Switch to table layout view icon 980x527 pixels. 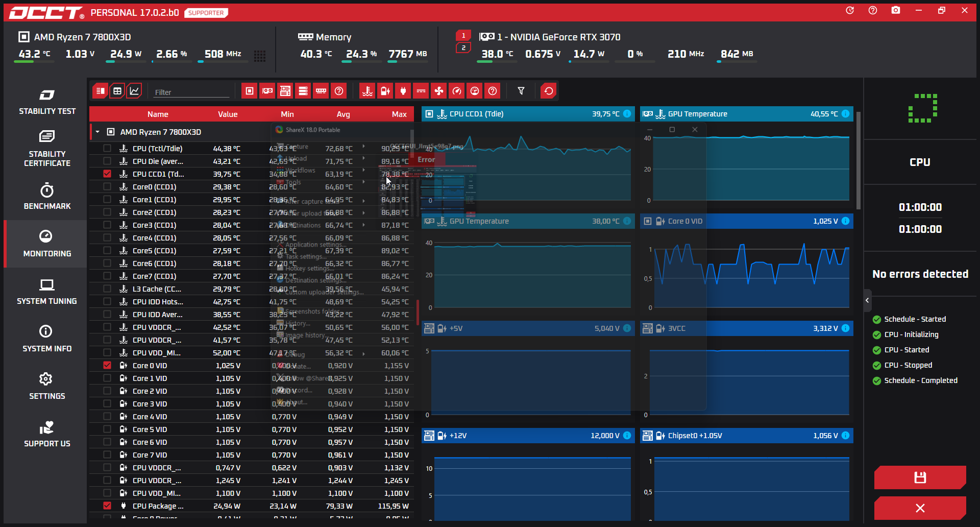(x=117, y=91)
